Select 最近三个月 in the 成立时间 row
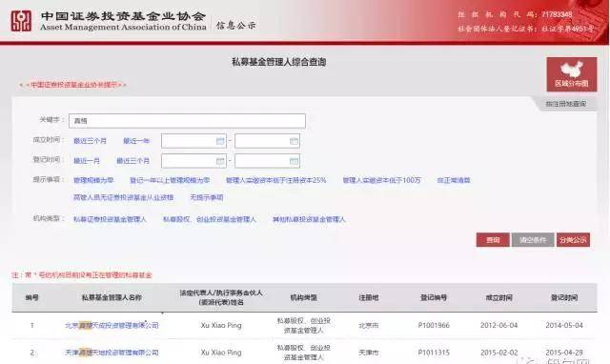 pyautogui.click(x=90, y=141)
